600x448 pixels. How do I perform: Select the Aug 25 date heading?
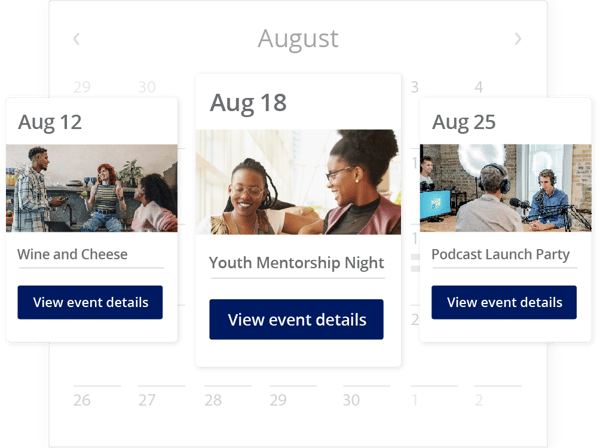click(464, 122)
